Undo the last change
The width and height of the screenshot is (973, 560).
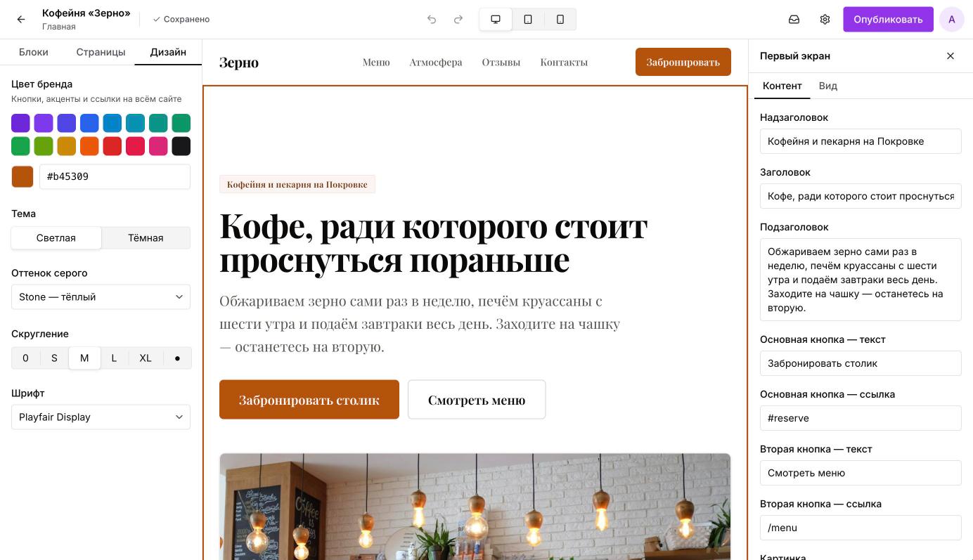tap(432, 20)
